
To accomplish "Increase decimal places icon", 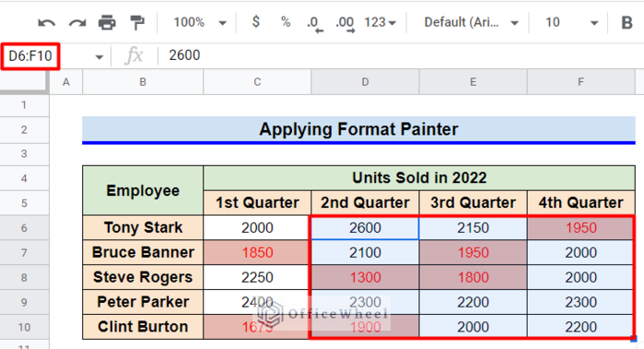I will click(x=345, y=24).
